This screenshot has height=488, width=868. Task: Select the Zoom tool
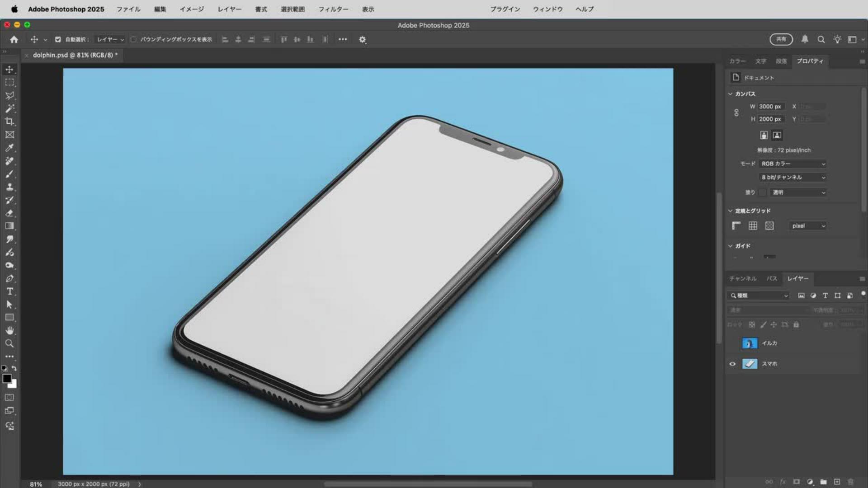coord(9,343)
